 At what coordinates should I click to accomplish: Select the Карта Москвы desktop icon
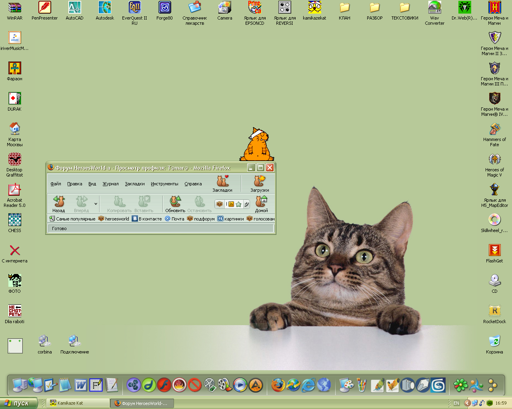tap(14, 134)
